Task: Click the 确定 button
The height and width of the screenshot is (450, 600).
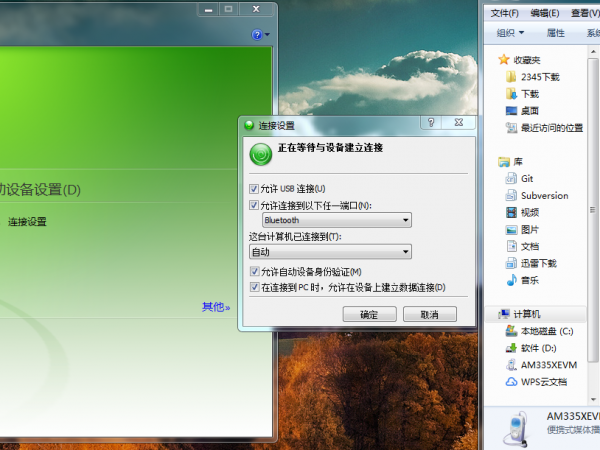Action: point(368,314)
